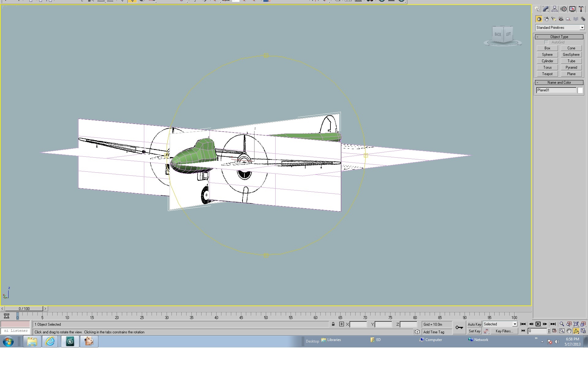Switch to the Hierarchy panel tab
This screenshot has width=588, height=368.
555,9
